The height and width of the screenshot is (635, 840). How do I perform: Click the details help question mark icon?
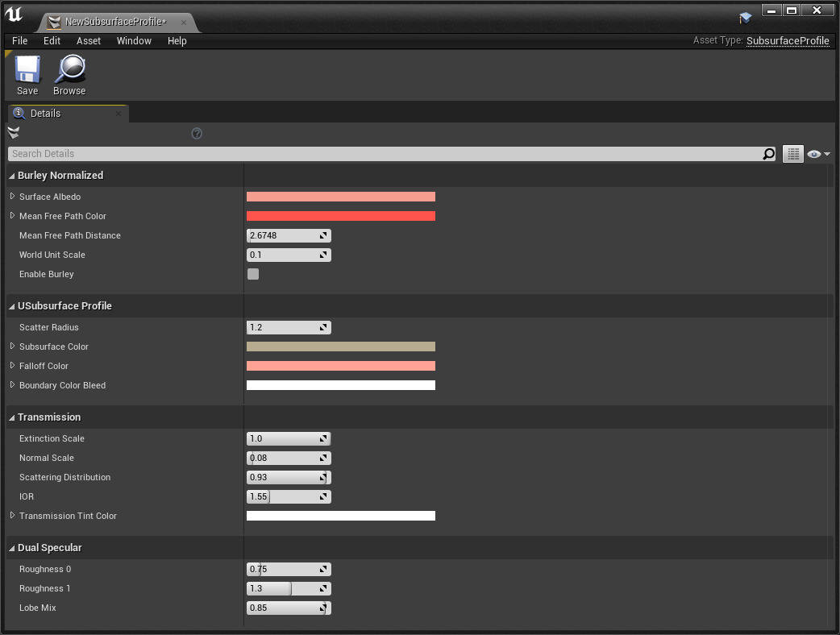[x=197, y=133]
